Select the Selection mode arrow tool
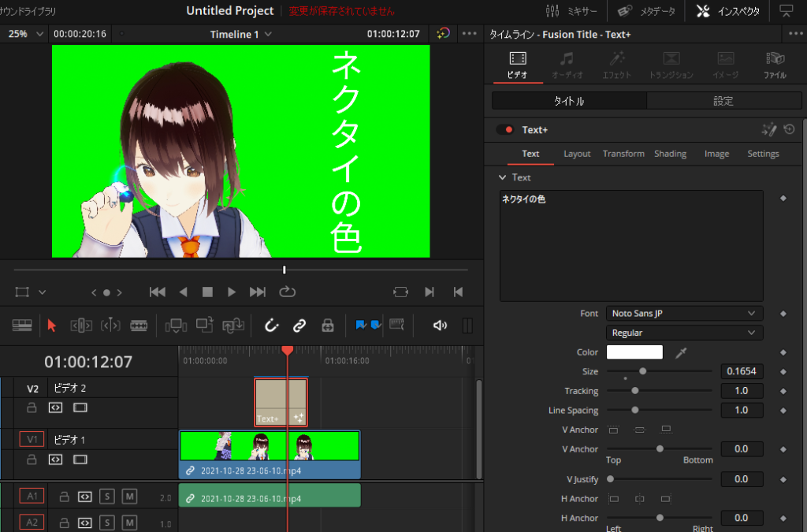Viewport: 807px width, 532px height. click(51, 326)
